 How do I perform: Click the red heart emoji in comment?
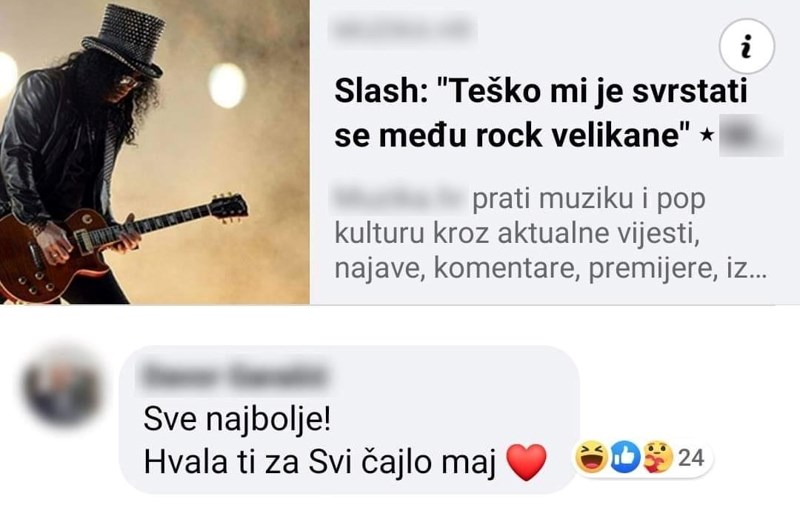pos(526,462)
